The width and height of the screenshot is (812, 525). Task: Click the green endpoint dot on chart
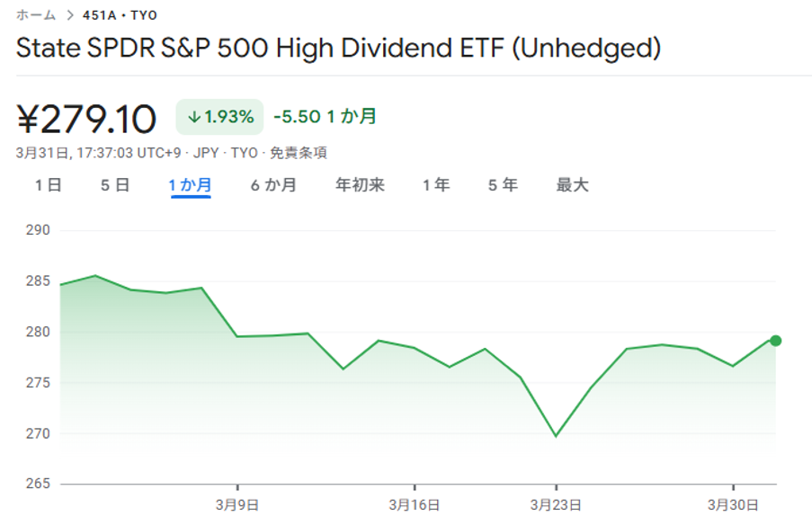[x=775, y=341]
